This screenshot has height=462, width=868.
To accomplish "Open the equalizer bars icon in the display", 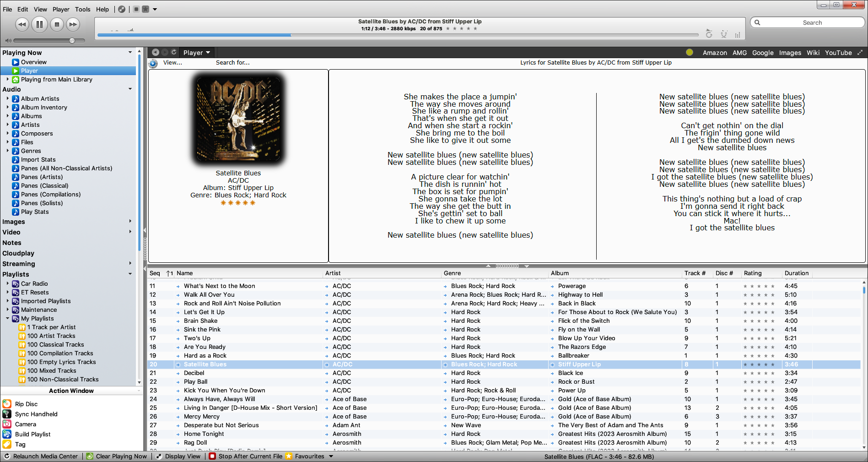I will click(738, 35).
